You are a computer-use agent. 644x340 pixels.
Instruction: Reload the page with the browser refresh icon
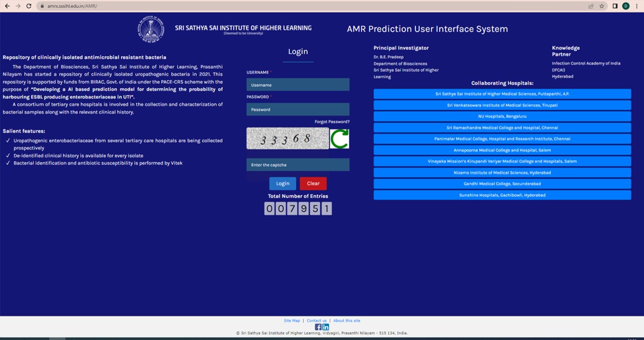[x=29, y=6]
